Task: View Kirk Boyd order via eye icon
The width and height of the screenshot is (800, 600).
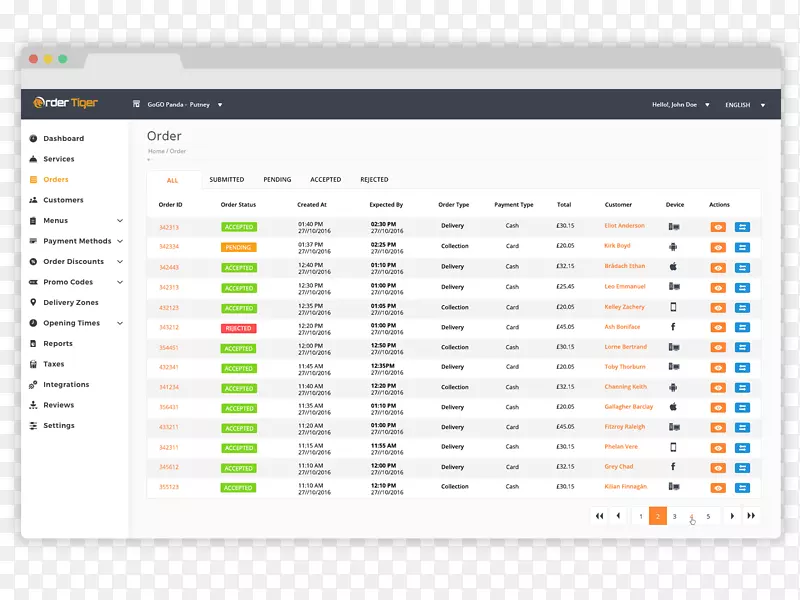Action: [x=718, y=247]
